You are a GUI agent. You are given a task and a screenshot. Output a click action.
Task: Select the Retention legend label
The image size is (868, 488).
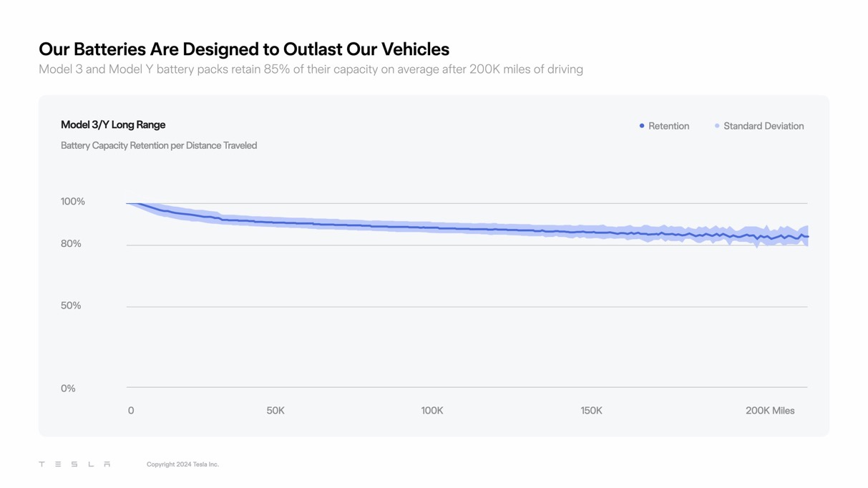[669, 126]
